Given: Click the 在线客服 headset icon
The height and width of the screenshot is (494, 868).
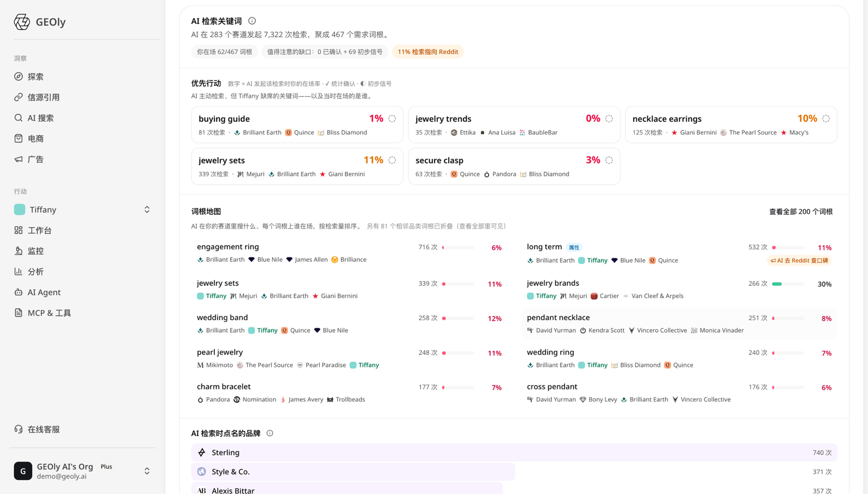Looking at the screenshot, I should point(18,429).
